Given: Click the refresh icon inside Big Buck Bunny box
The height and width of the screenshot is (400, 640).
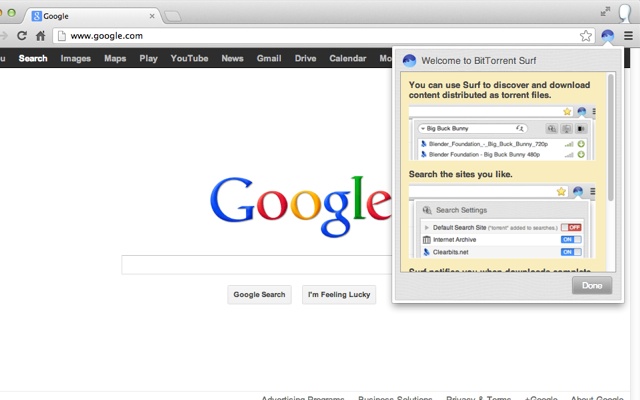Looking at the screenshot, I should (x=520, y=129).
